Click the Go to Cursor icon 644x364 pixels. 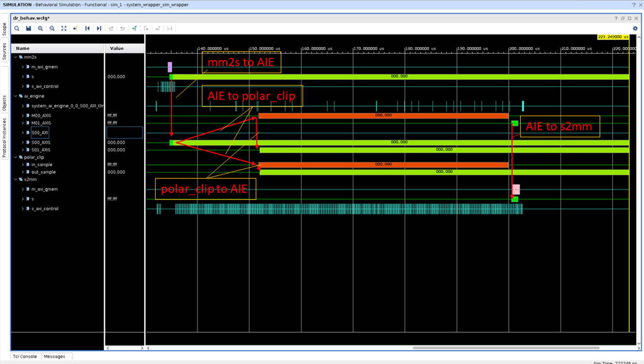76,28
